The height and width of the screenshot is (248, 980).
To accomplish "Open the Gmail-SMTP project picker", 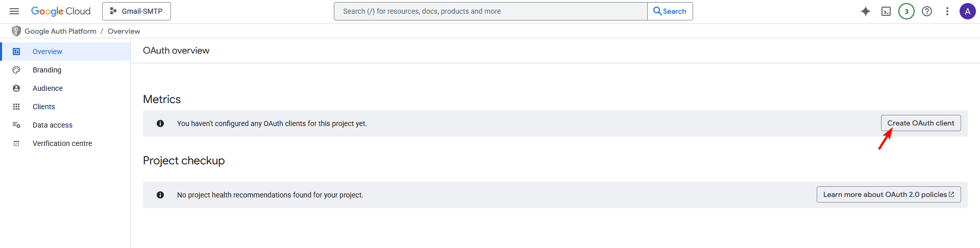I will [136, 11].
